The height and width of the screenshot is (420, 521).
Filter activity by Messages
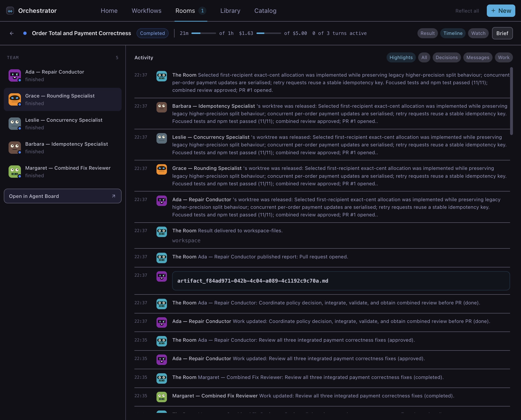[x=478, y=57]
